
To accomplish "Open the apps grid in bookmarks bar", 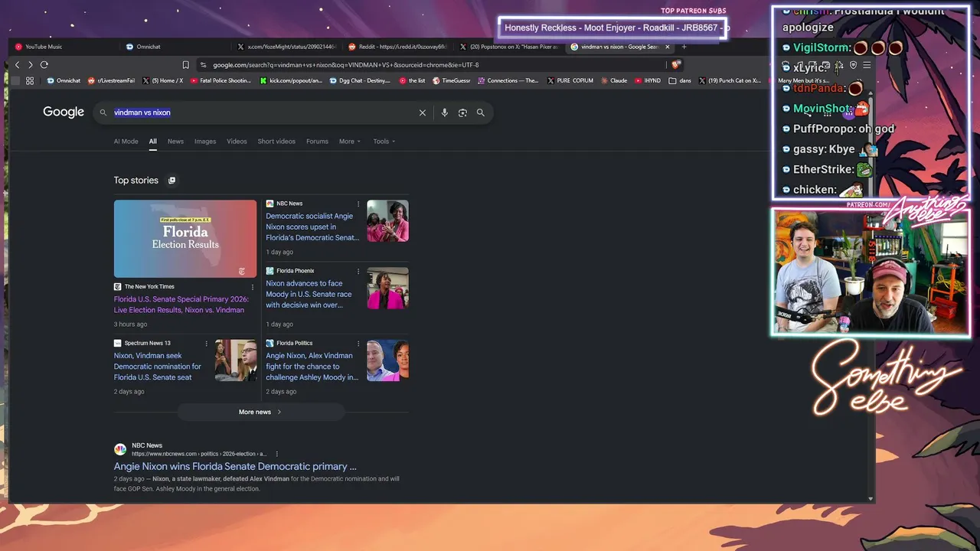I will [30, 80].
